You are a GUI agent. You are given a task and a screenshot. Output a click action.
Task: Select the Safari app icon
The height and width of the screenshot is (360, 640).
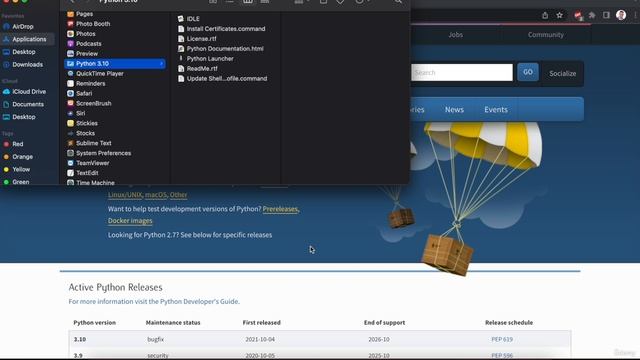point(70,93)
